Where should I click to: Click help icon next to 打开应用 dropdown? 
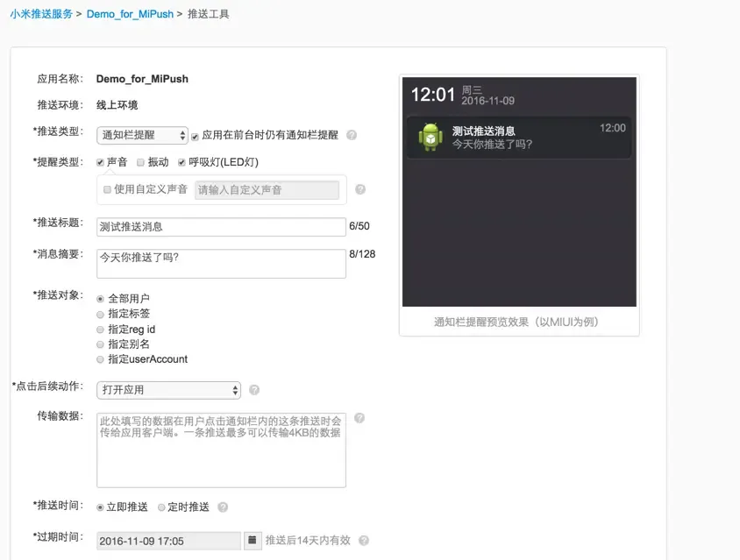tap(254, 390)
